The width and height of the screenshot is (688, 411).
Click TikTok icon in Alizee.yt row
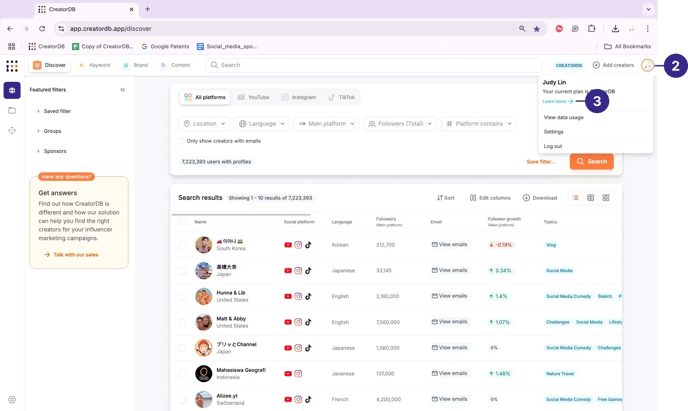[x=308, y=399]
